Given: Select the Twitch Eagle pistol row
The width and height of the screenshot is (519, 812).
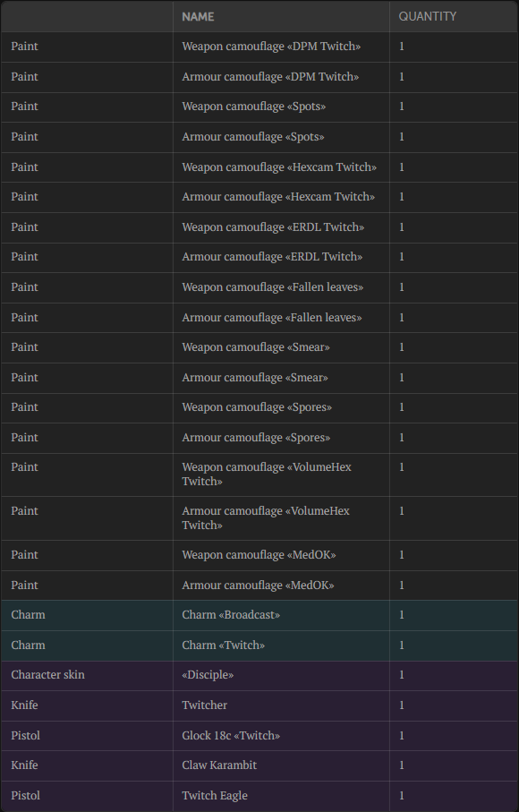Looking at the screenshot, I should pyautogui.click(x=259, y=796).
